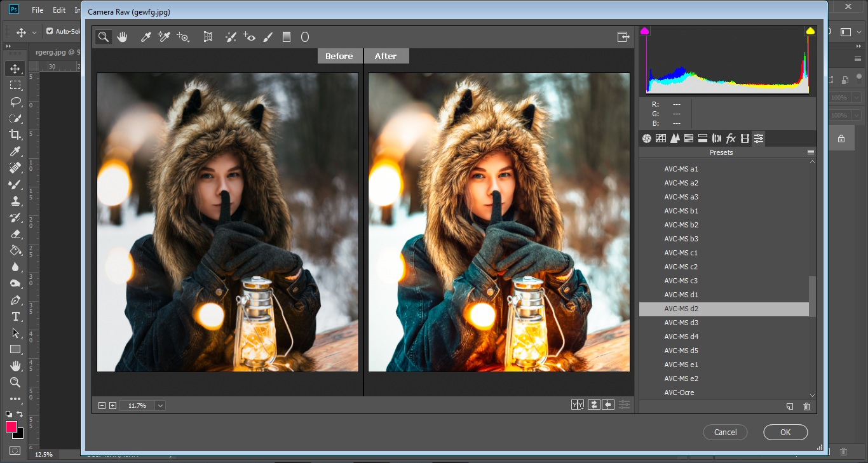Click the After preview image

pos(499,222)
